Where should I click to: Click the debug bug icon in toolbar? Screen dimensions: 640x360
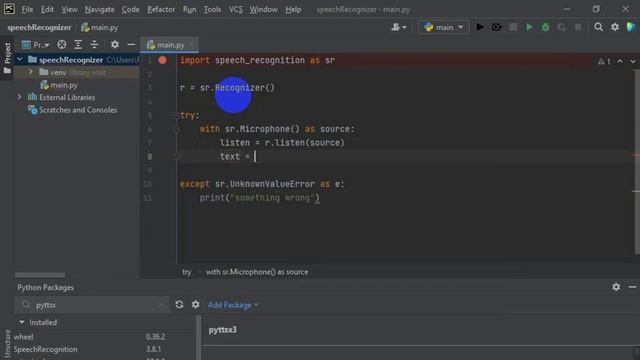pyautogui.click(x=496, y=27)
